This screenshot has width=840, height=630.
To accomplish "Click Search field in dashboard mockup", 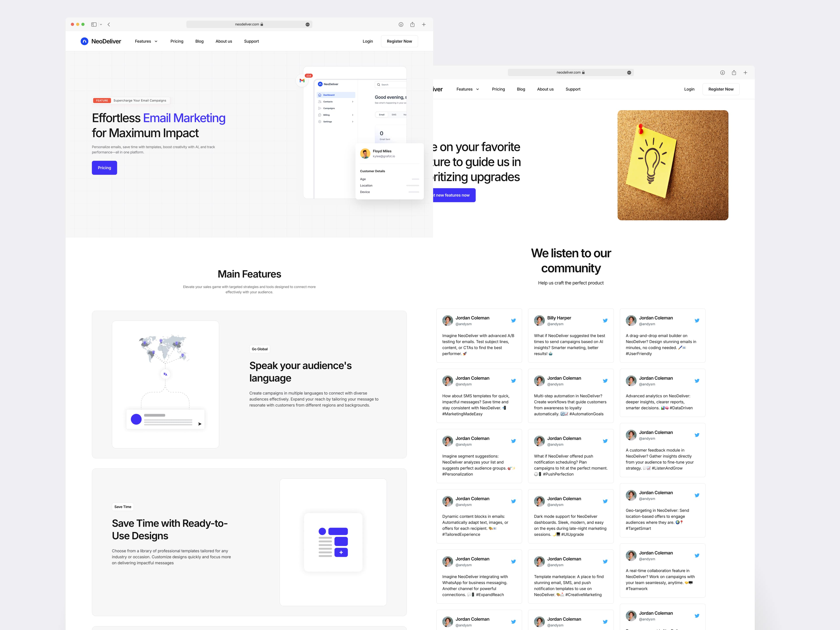I will 390,85.
